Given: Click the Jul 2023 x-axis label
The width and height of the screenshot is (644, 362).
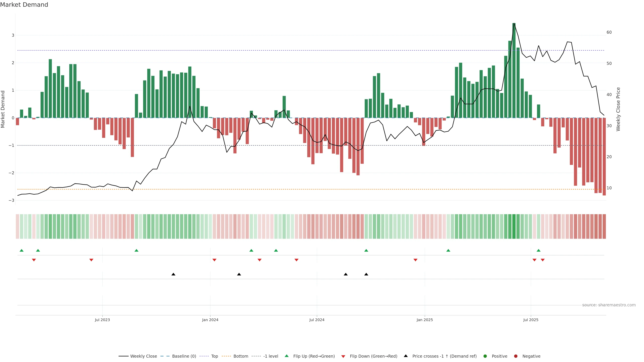Looking at the screenshot, I should pyautogui.click(x=102, y=320).
